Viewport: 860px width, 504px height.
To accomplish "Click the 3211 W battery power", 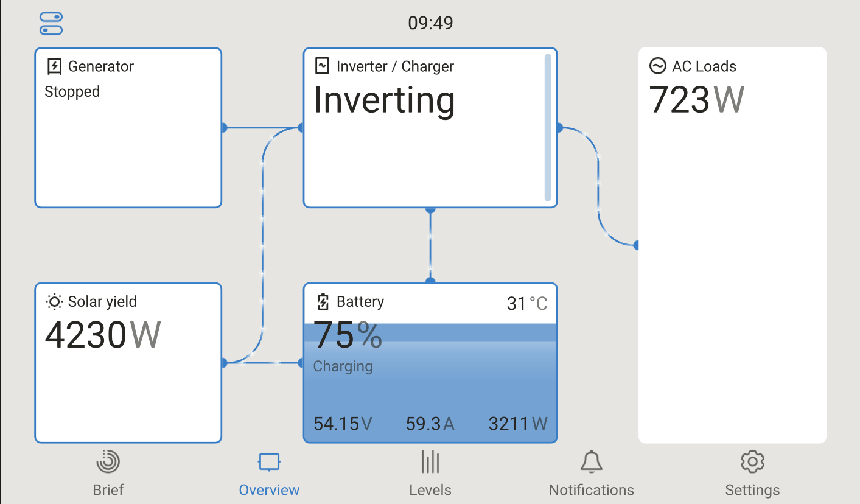I will click(518, 424).
